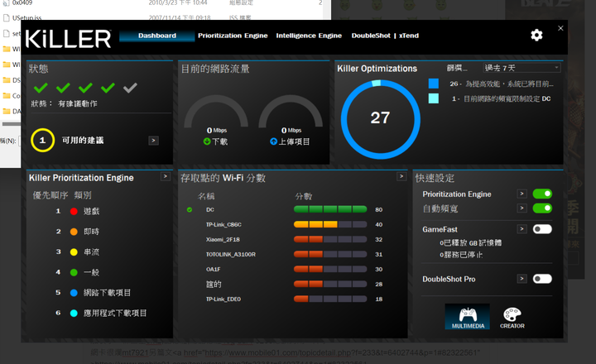Click the 遊戲 priority category label

[x=92, y=211]
